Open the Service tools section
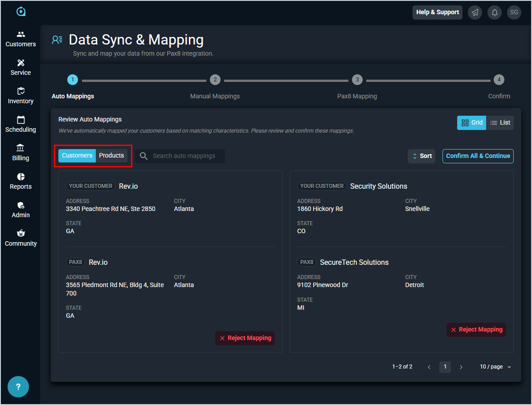Screen dimensions: 532x405 (x=20, y=68)
